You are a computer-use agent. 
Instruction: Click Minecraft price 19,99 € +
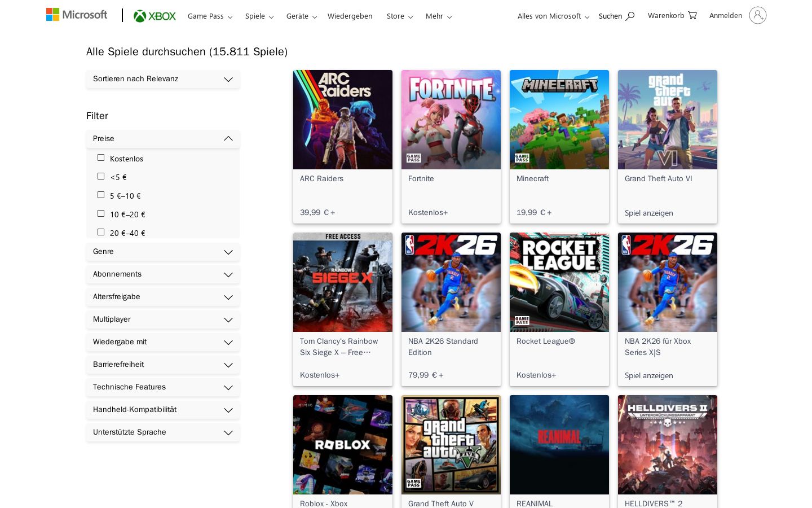[x=534, y=213]
